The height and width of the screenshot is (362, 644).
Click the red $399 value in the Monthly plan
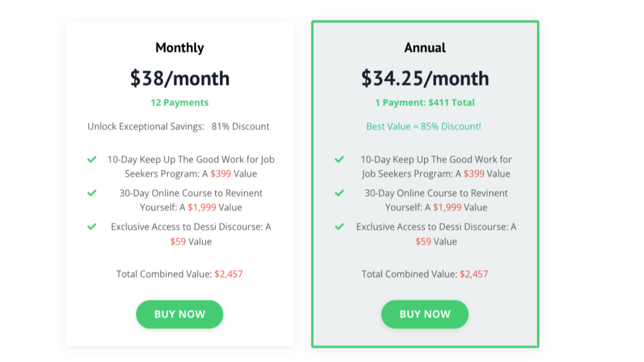tap(221, 174)
